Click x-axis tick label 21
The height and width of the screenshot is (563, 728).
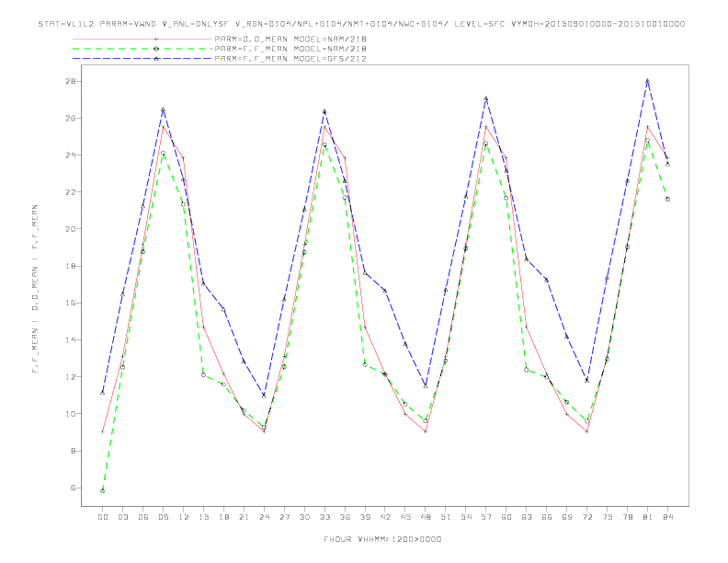(x=244, y=517)
